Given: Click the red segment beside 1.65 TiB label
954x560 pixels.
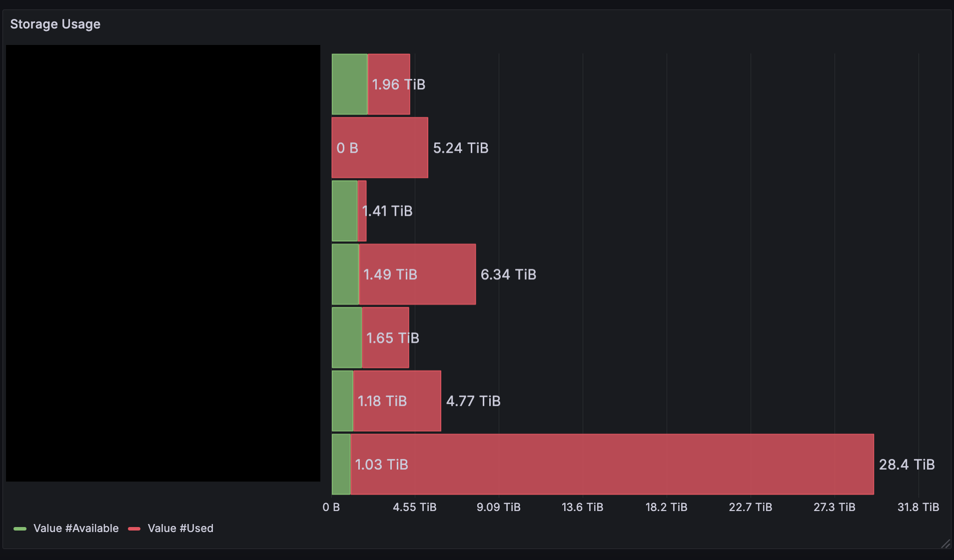Looking at the screenshot, I should pyautogui.click(x=385, y=338).
